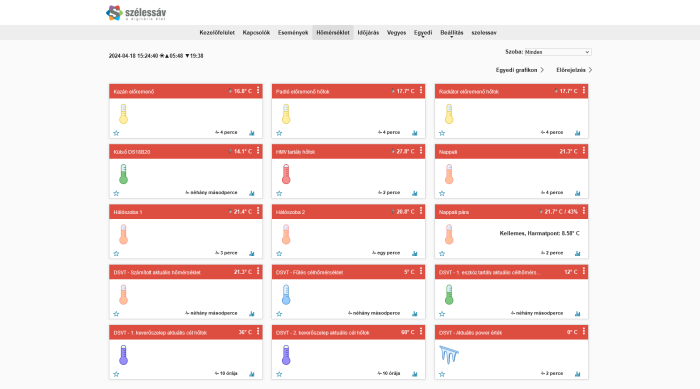Viewport: 700px width, 389px height.
Task: Click icicle icon on DSVT Aktuális power card
Action: click(449, 355)
